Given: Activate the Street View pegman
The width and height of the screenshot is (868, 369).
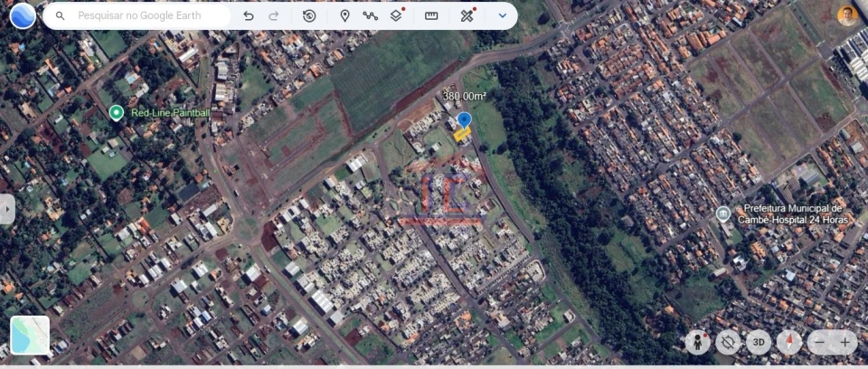Looking at the screenshot, I should pyautogui.click(x=697, y=342).
